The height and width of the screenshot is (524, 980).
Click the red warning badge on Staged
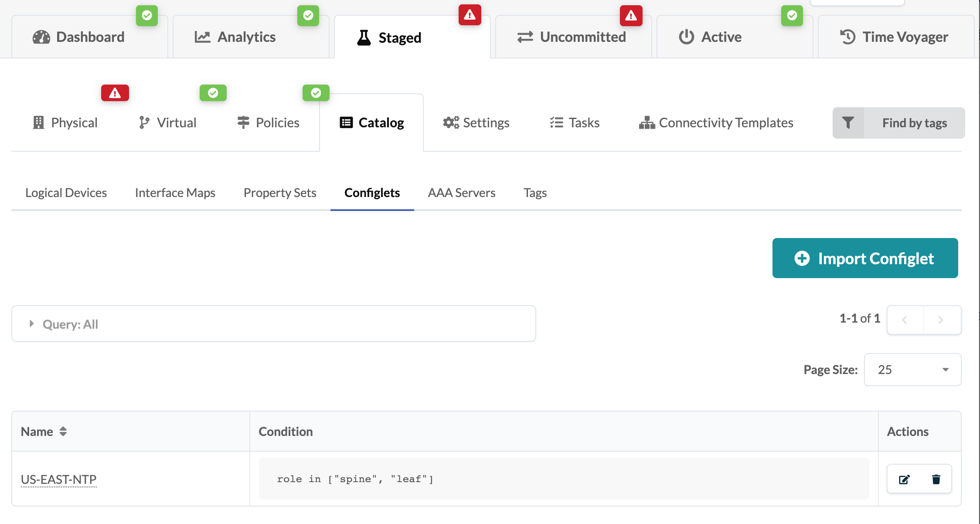click(x=470, y=15)
